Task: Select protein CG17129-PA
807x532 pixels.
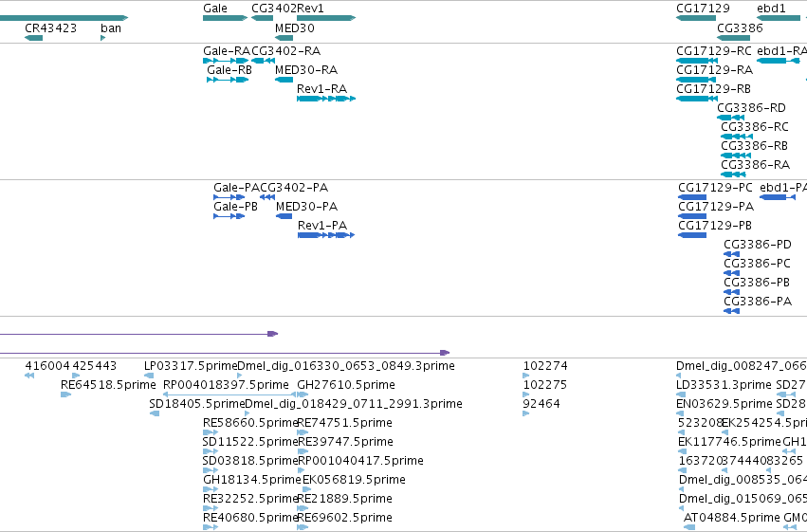Action: pos(692,216)
